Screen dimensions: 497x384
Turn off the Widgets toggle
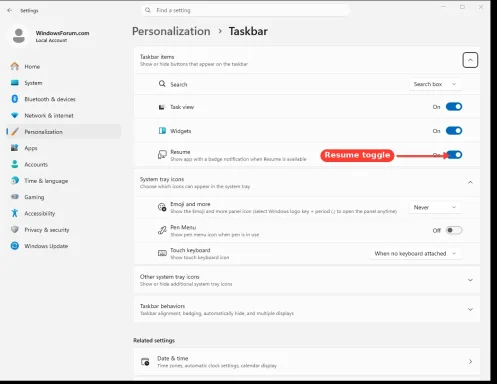click(454, 131)
